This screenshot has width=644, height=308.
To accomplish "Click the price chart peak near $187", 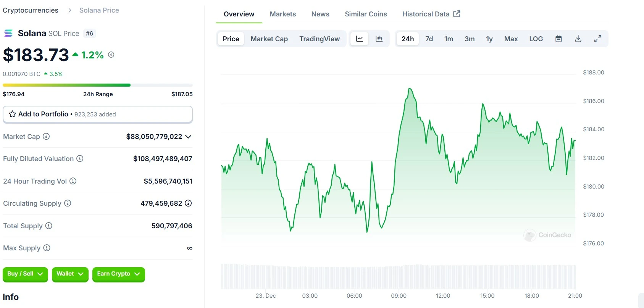I will point(410,89).
